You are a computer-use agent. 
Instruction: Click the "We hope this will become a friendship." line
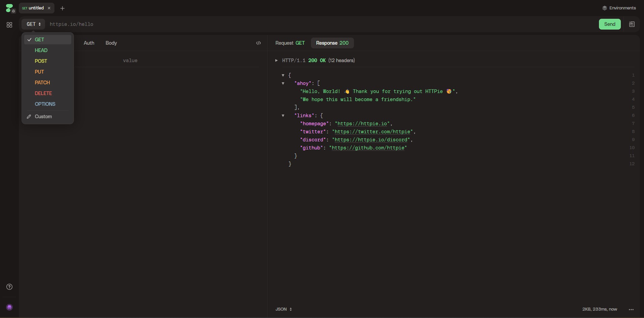[358, 99]
